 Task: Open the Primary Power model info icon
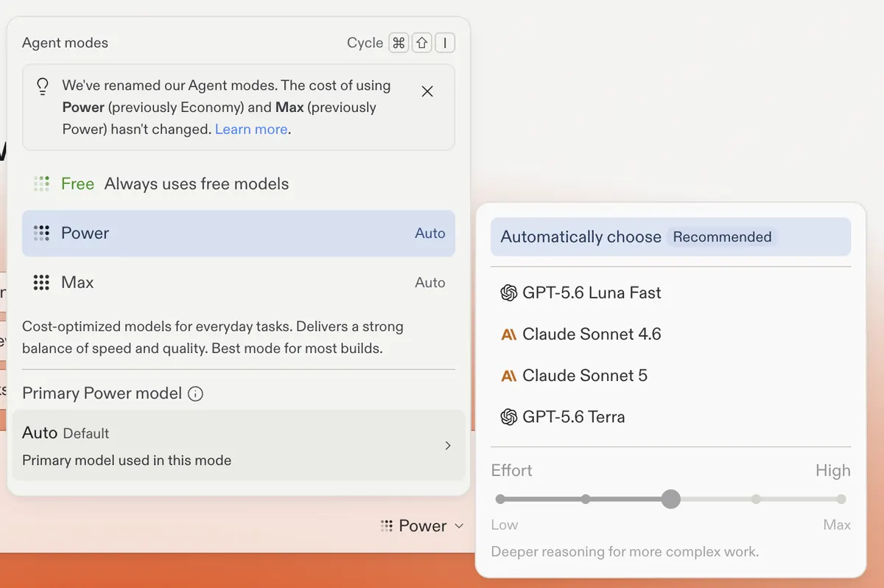(x=195, y=393)
